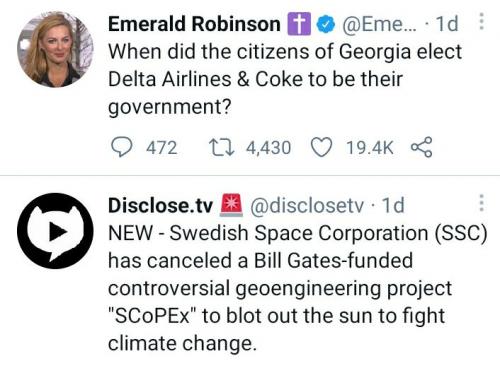500x368 pixels.
Task: Open the @disclosetv handle
Action: click(x=307, y=205)
